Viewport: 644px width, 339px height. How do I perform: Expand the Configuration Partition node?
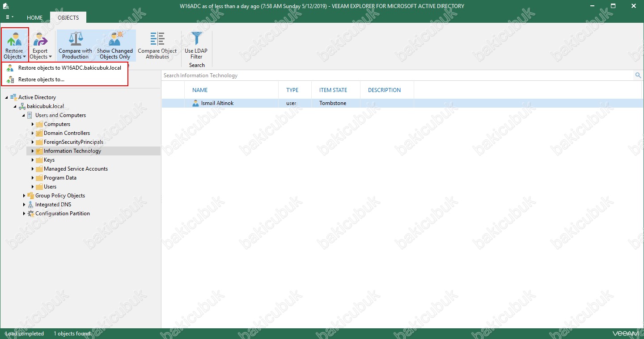point(24,213)
